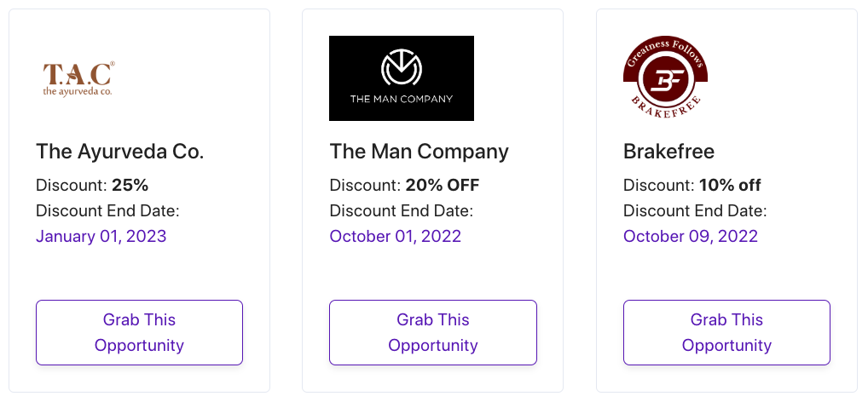Select 'The Ayurveda Co.' card title
The image size is (868, 402).
point(120,151)
